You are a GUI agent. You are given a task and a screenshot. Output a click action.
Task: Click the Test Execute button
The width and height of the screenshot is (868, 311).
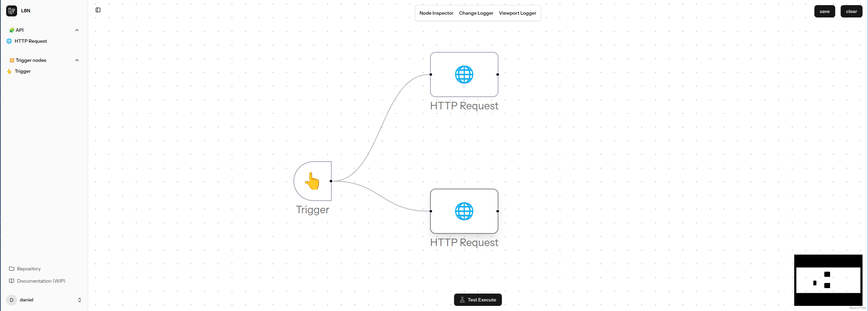pos(478,300)
